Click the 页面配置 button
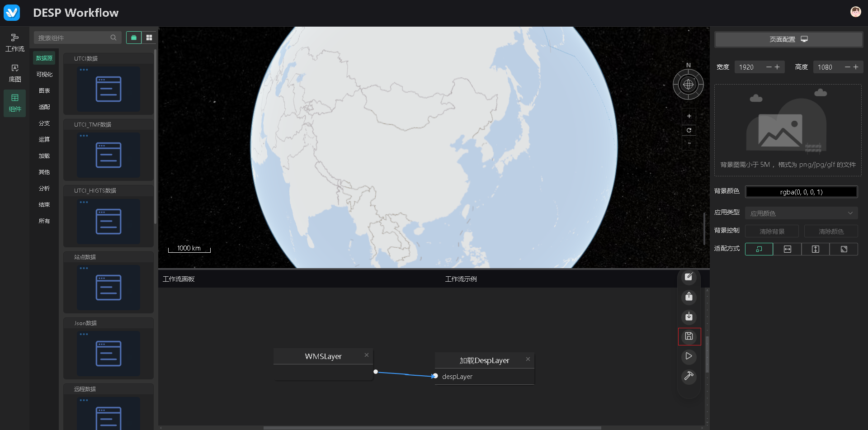This screenshot has height=430, width=868. coord(788,39)
